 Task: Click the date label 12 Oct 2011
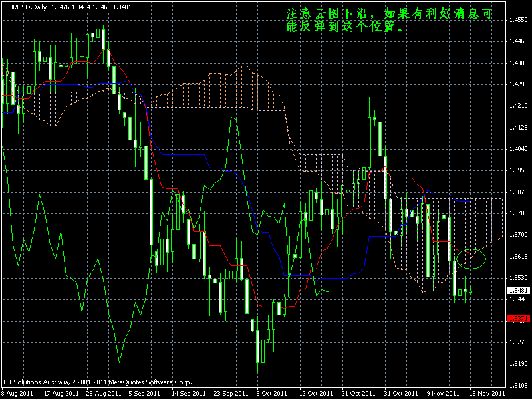316,394
